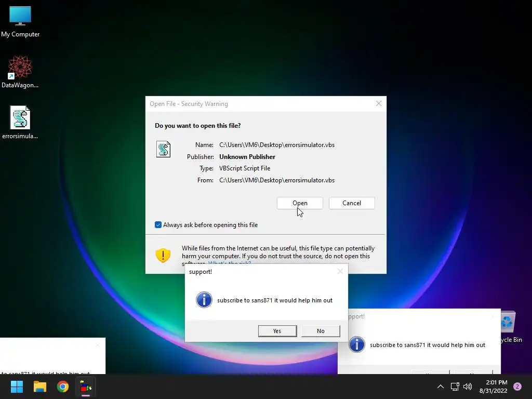The image size is (532, 399).
Task: Open notification center badge
Action: pos(517,387)
